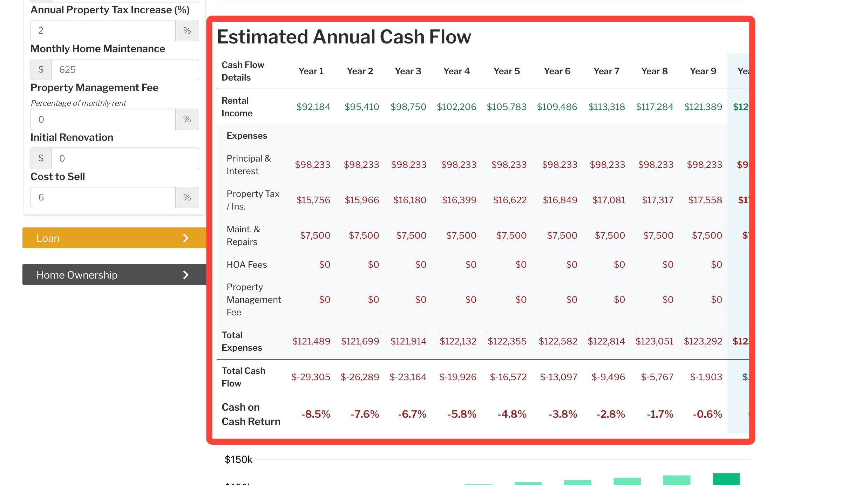The image size is (868, 485).
Task: Click percent symbol next to Cost to Sell
Action: point(187,197)
